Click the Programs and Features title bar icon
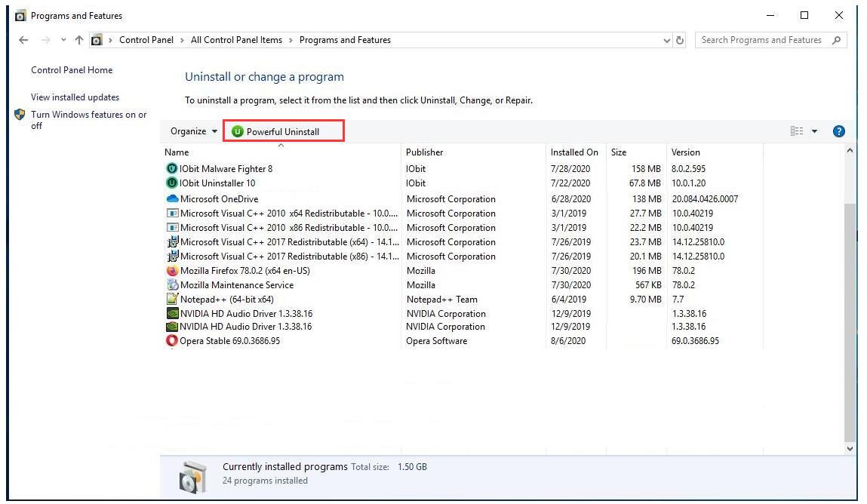Image resolution: width=867 pixels, height=504 pixels. coord(20,16)
